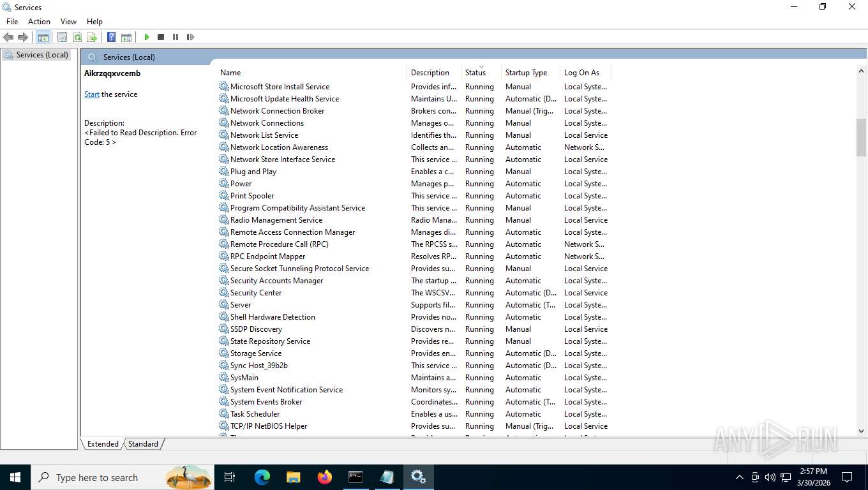Click the Back arrow in toolbar
Image resolution: width=868 pixels, height=490 pixels.
click(x=8, y=37)
